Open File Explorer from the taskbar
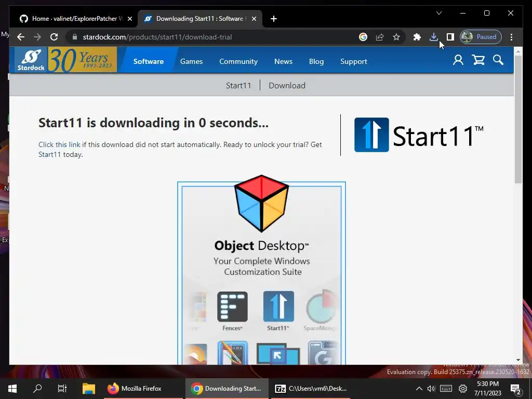 click(89, 389)
